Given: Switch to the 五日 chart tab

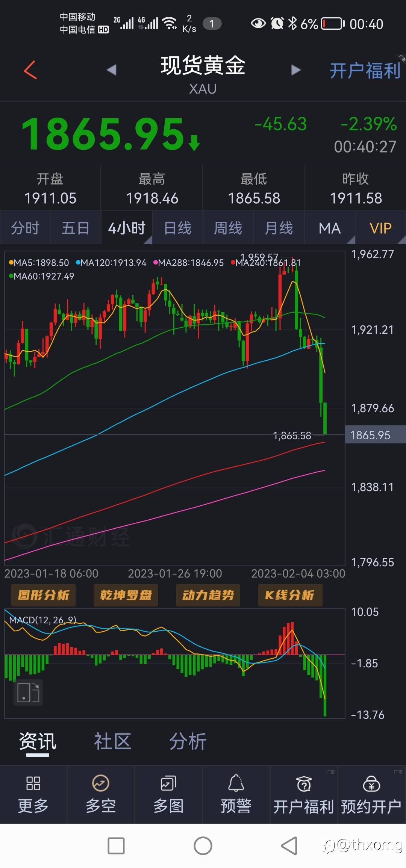Looking at the screenshot, I should click(x=76, y=228).
